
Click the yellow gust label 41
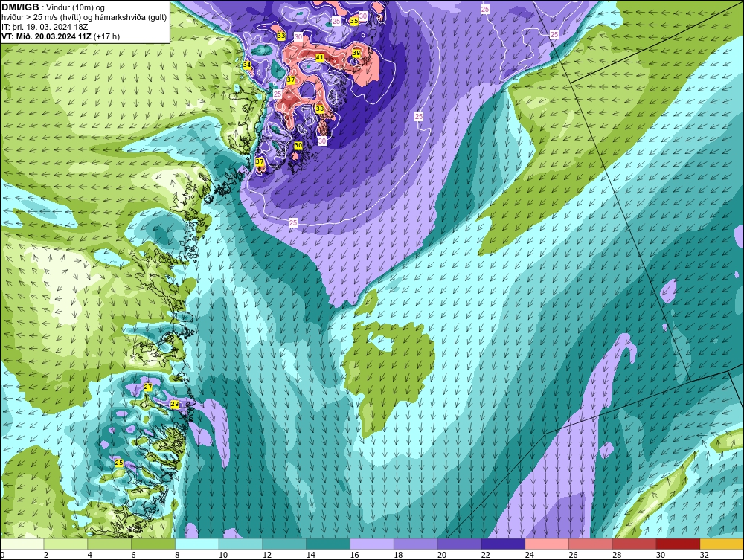(320, 57)
